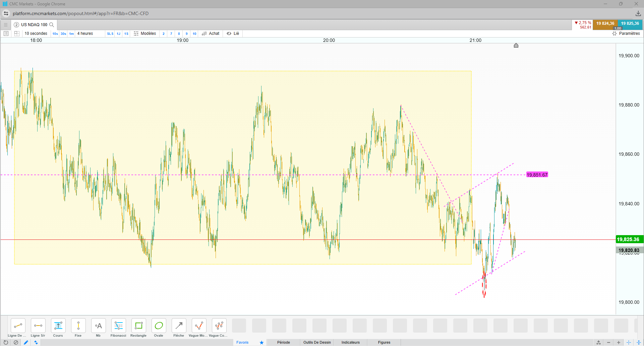The width and height of the screenshot is (644, 346).
Task: Select the 1m interval shortcut
Action: tap(71, 33)
